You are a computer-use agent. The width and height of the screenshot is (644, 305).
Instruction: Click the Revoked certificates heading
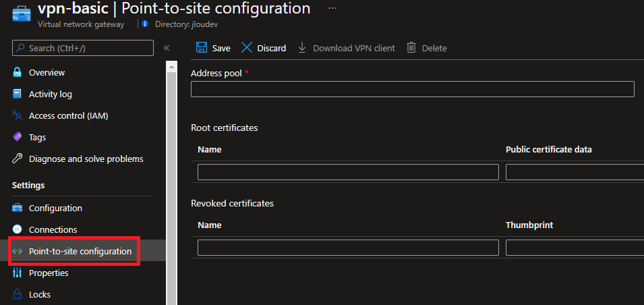[x=232, y=203]
